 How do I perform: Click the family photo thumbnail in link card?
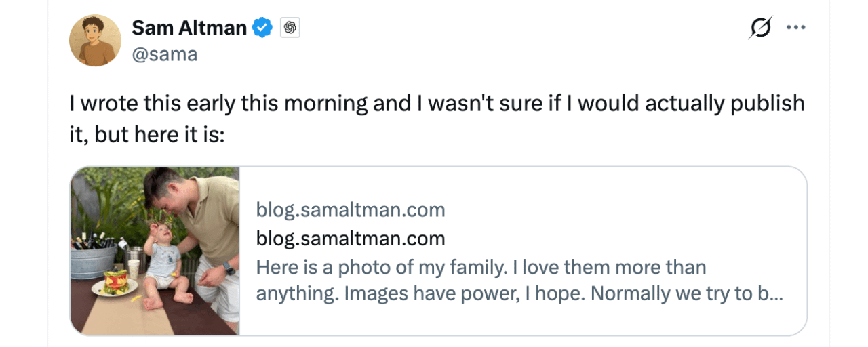tap(155, 251)
